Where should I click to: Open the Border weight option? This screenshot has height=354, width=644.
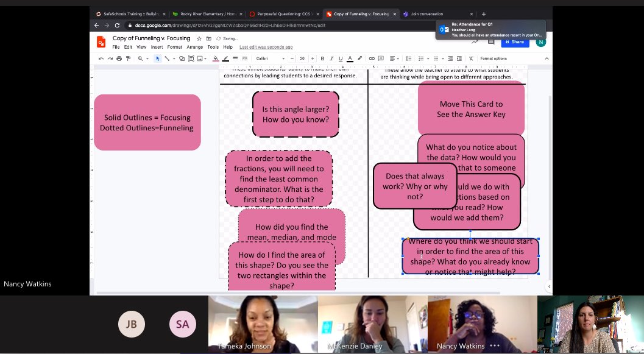[235, 58]
